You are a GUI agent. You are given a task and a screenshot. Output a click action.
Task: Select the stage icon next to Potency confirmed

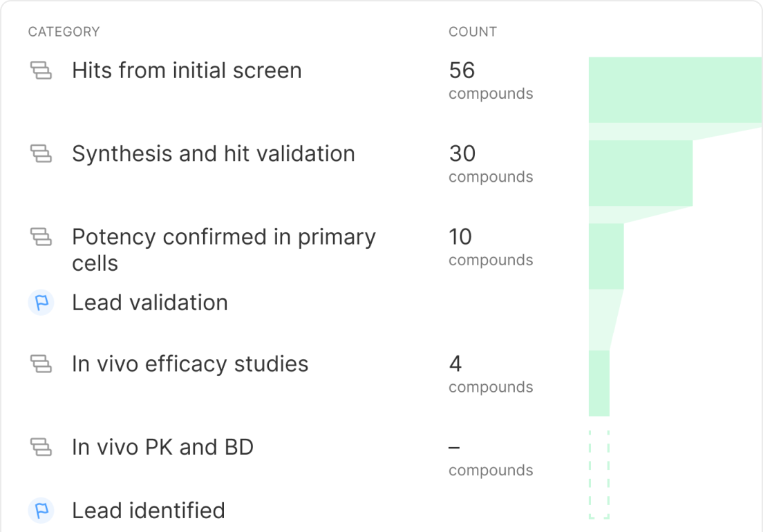tap(41, 237)
